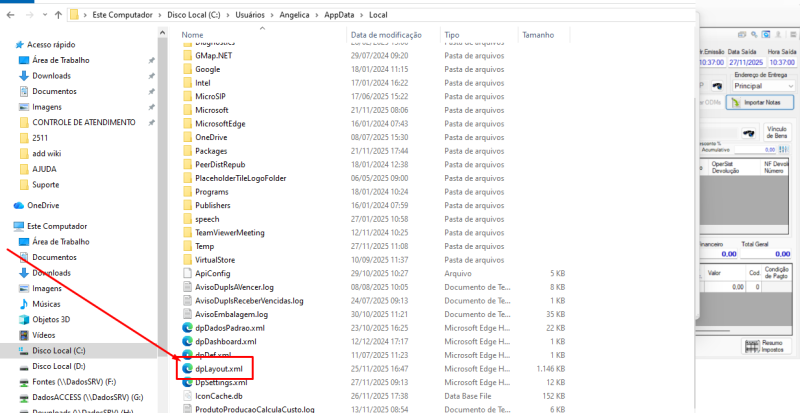Click the Explorer forward arrow
The height and width of the screenshot is (413, 800).
[x=30, y=15]
